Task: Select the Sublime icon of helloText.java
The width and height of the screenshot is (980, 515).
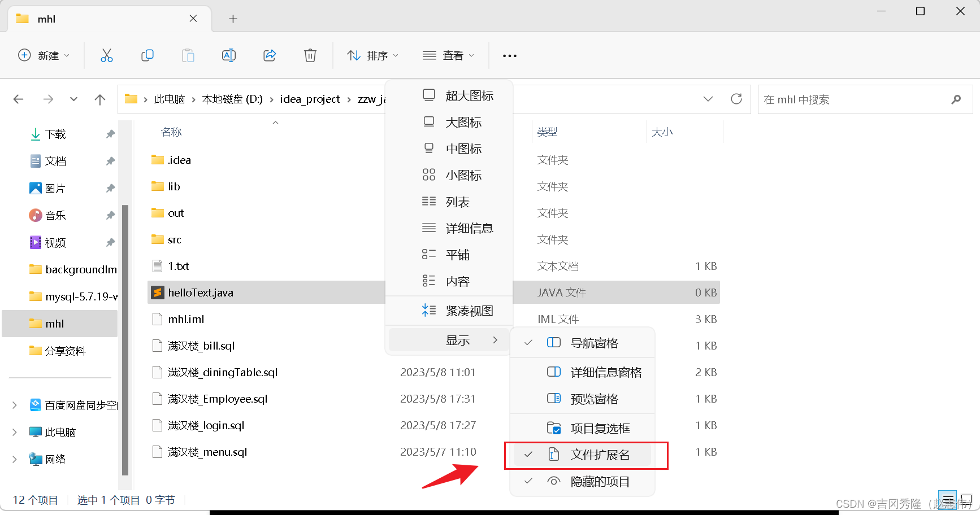Action: click(x=158, y=293)
